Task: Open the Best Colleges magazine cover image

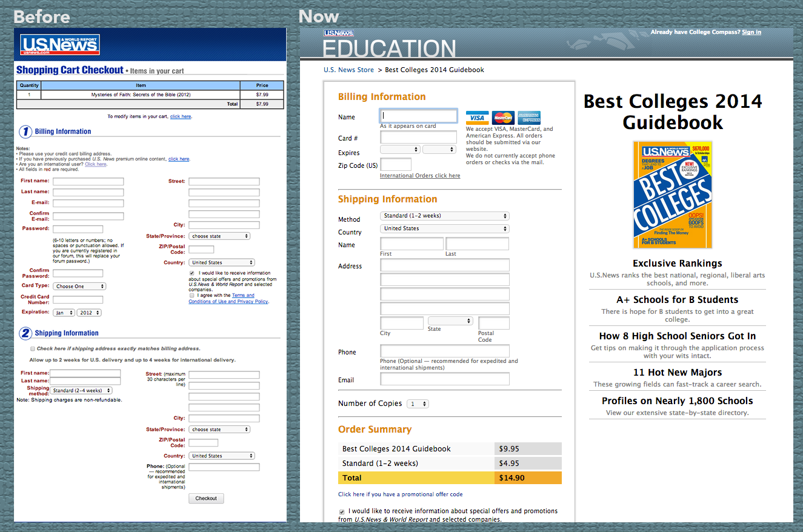Action: (x=673, y=195)
